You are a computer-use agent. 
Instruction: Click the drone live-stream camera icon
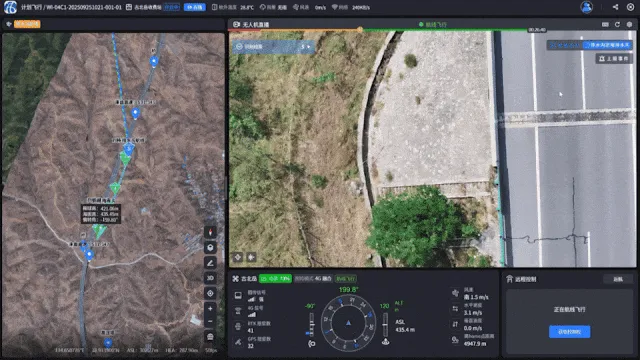click(x=236, y=24)
